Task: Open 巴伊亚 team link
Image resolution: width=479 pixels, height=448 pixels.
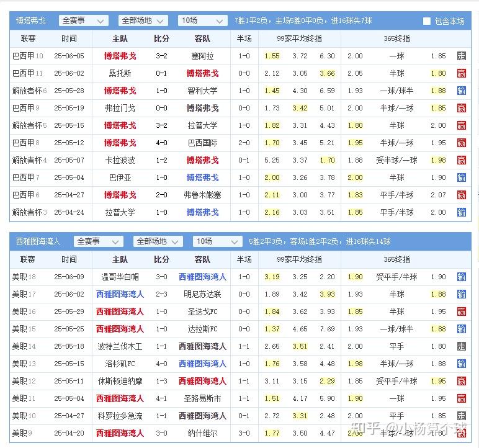Action: 120,177
